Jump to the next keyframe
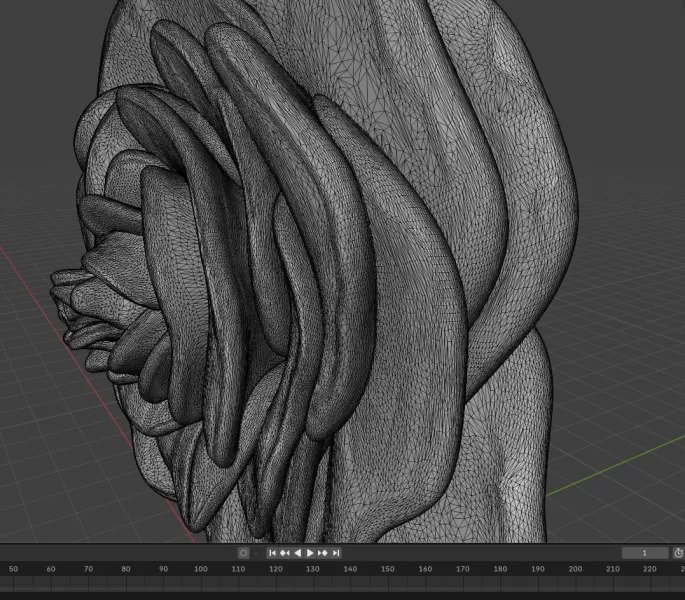The width and height of the screenshot is (685, 600). [323, 553]
